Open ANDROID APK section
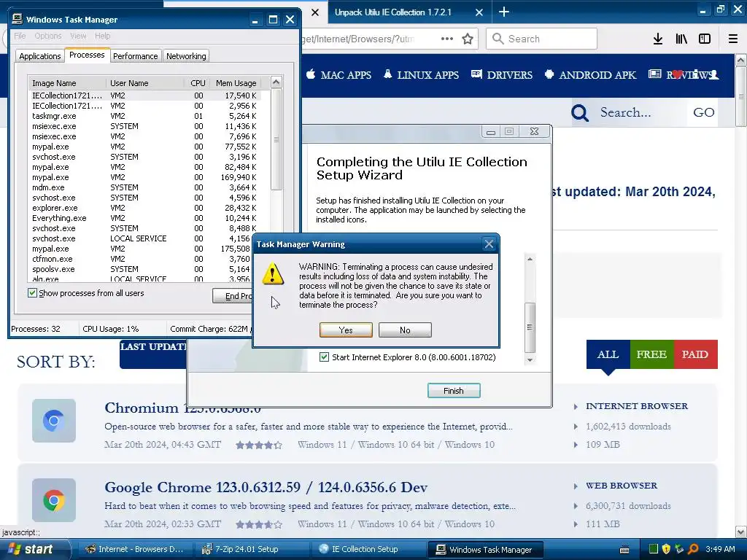The image size is (747, 560). (590, 75)
